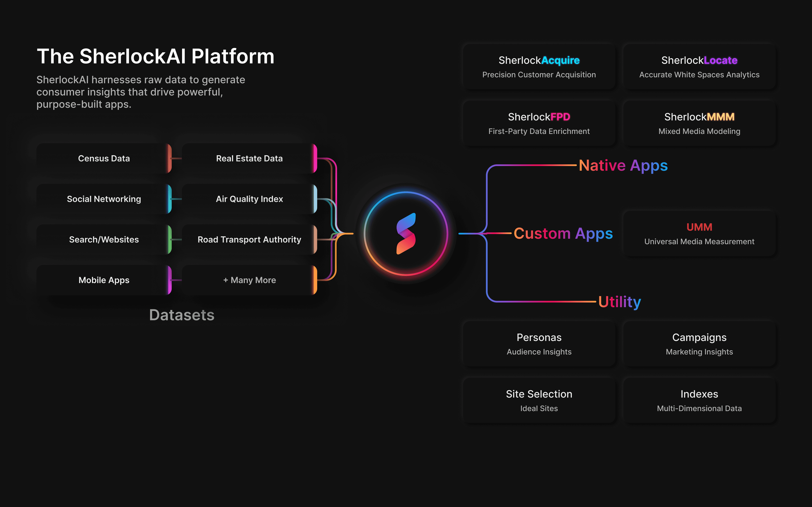This screenshot has height=507, width=812.
Task: Click Road Transport Authority dataset
Action: coord(249,239)
